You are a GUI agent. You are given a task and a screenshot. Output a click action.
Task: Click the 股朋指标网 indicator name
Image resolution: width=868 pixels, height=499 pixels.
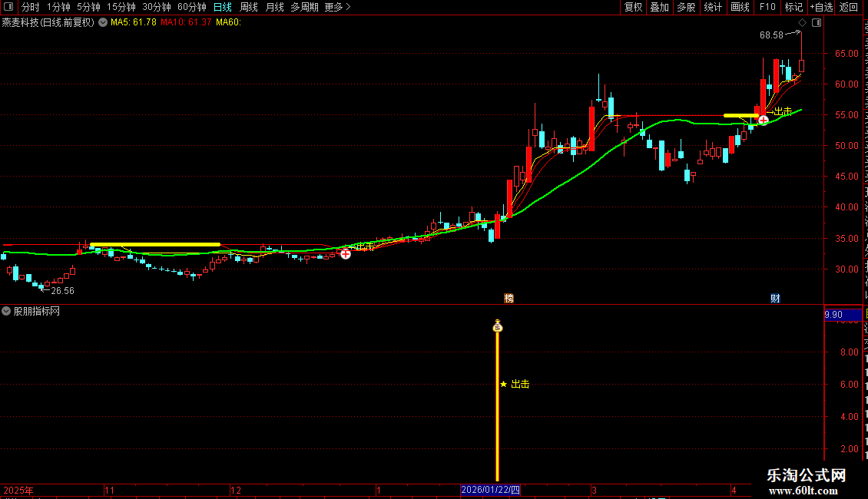pos(37,312)
